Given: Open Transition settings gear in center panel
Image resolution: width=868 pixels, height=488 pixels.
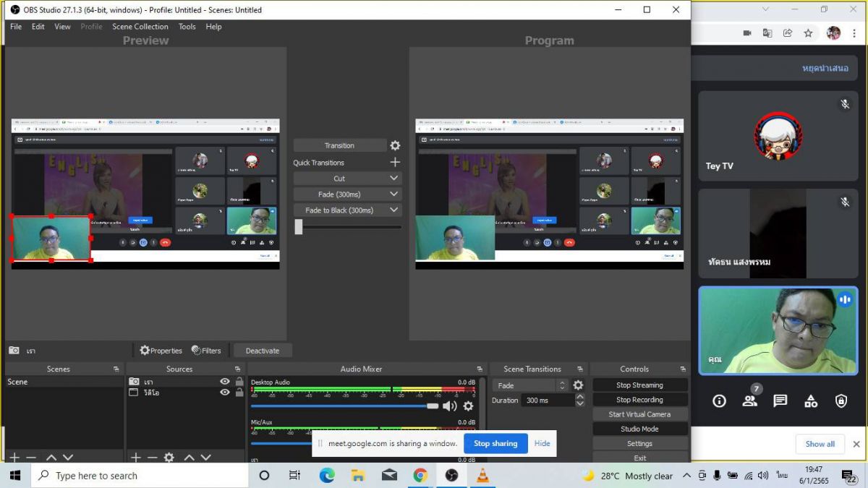Looking at the screenshot, I should tap(395, 145).
